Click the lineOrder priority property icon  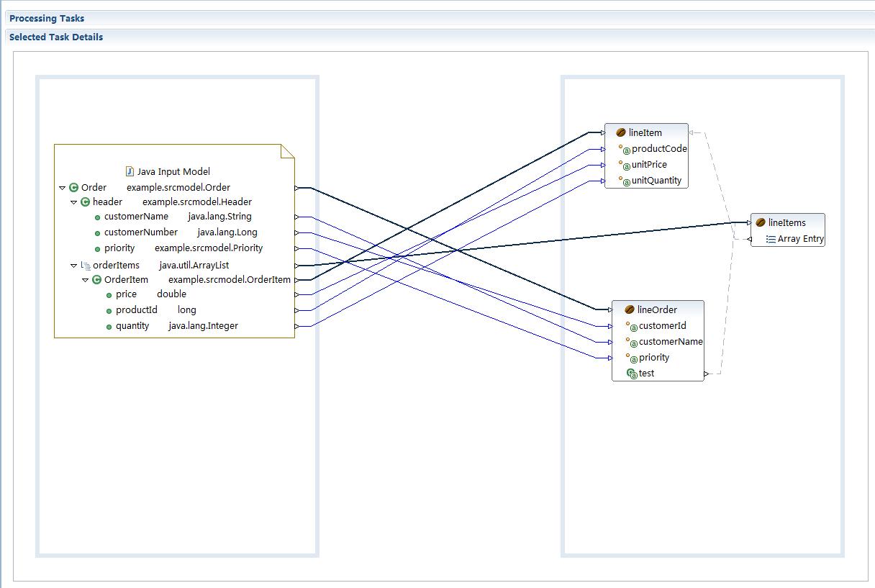pyautogui.click(x=632, y=358)
